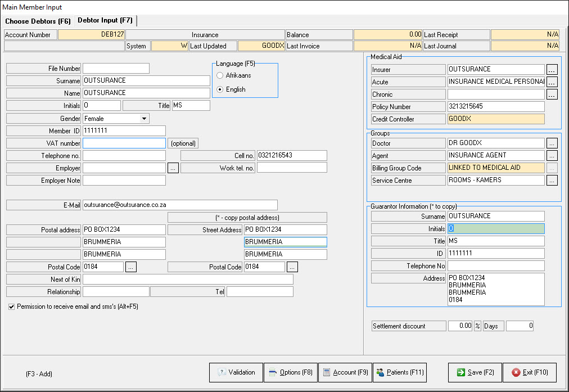Click the Settlement discount percentage field
569x392 pixels.
460,326
